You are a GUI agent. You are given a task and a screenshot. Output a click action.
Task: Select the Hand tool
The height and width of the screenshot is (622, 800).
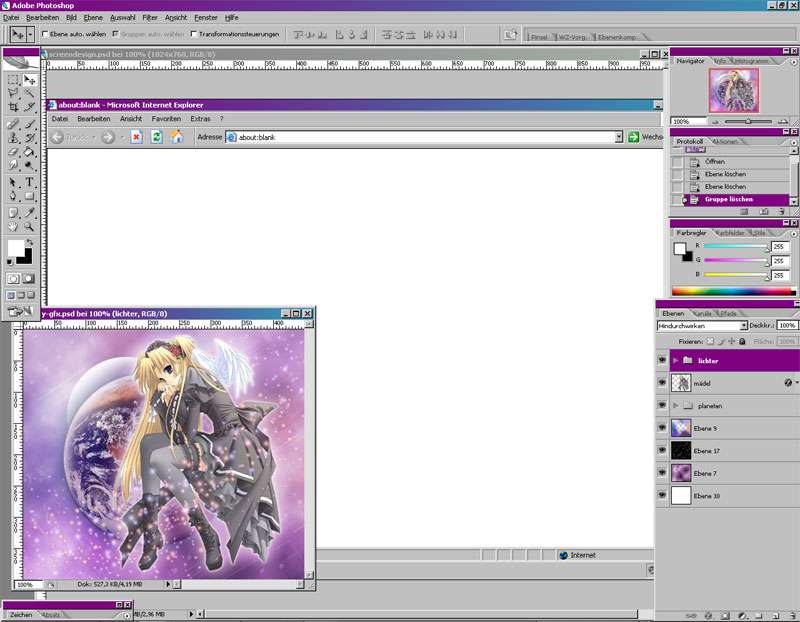(x=13, y=226)
